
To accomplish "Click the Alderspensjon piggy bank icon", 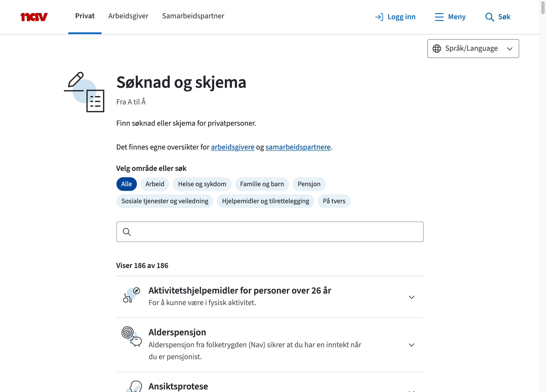I will point(132,336).
